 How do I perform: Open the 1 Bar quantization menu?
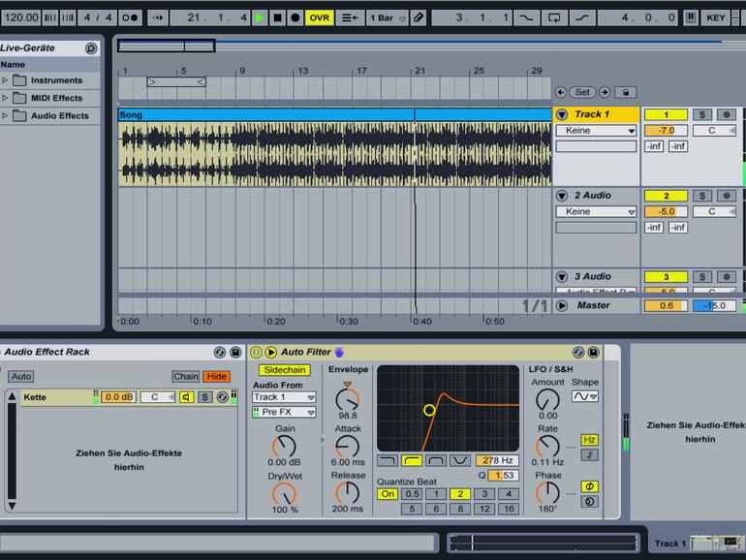click(386, 17)
